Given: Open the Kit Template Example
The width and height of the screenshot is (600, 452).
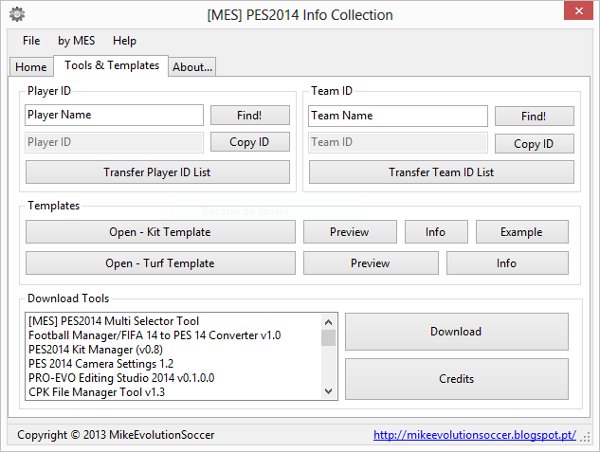Looking at the screenshot, I should coord(522,232).
